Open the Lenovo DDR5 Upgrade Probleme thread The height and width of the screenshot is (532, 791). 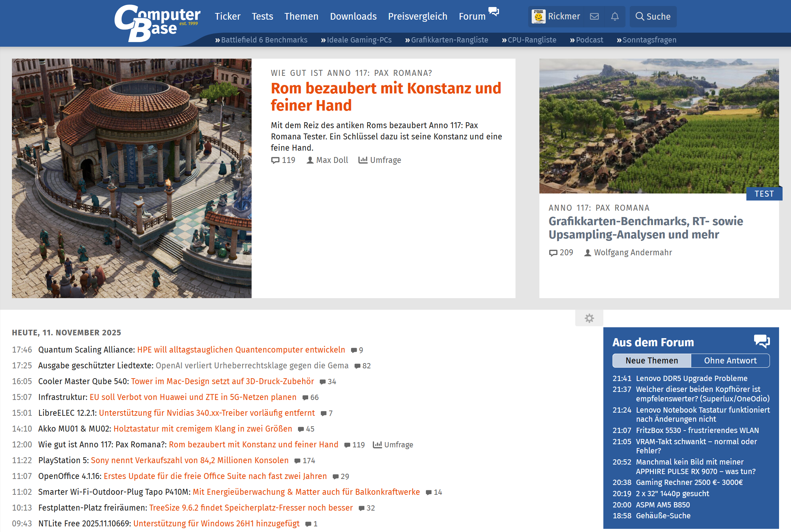(692, 379)
